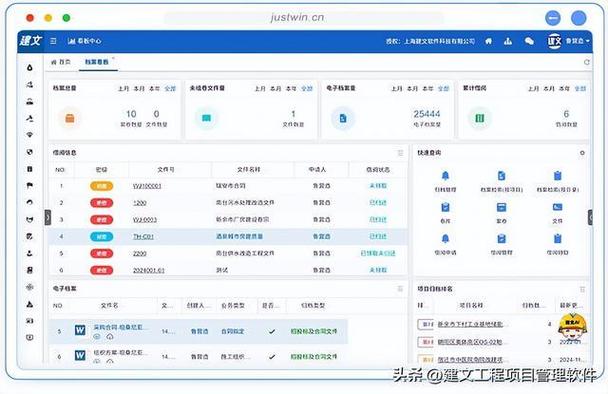Open file number link WJ-0003
Screen dimensions: 608x394
pos(145,219)
